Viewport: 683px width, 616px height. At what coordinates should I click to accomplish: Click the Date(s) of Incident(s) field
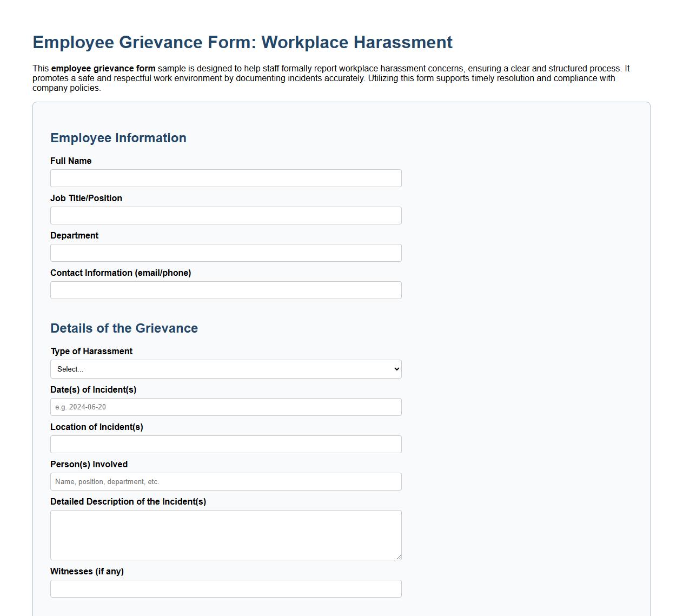226,407
